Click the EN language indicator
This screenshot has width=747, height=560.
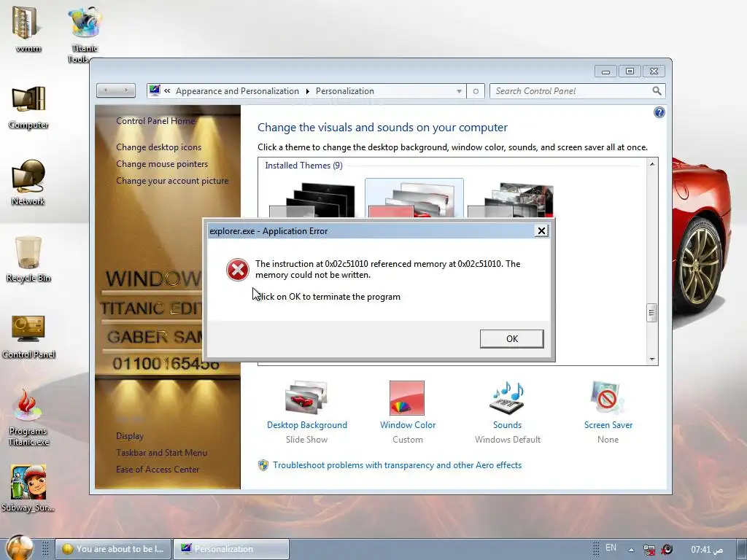point(611,548)
